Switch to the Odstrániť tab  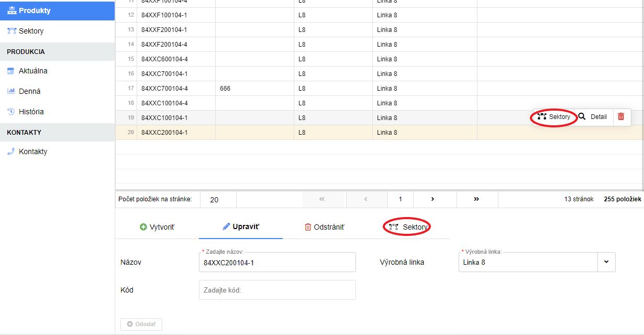[325, 227]
